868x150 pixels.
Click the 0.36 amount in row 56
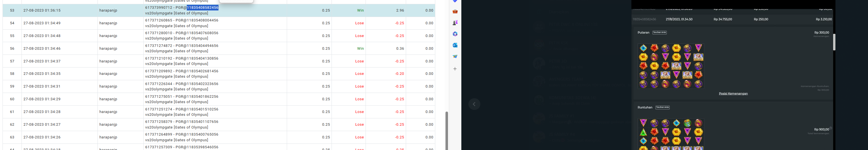click(400, 49)
